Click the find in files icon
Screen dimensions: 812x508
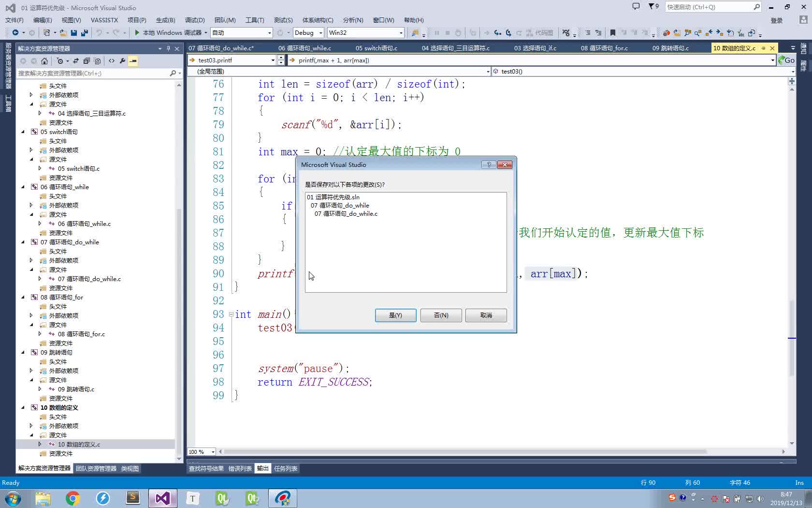click(x=415, y=32)
